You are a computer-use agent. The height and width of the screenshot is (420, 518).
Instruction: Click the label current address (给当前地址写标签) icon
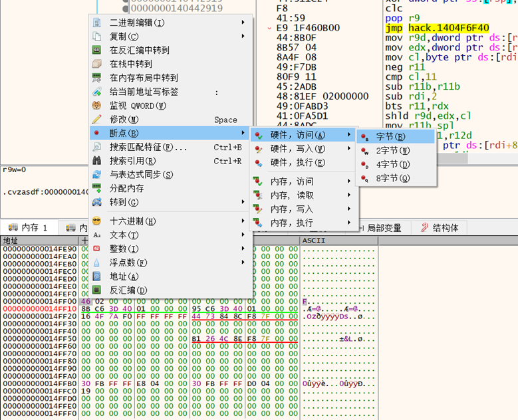tap(97, 92)
